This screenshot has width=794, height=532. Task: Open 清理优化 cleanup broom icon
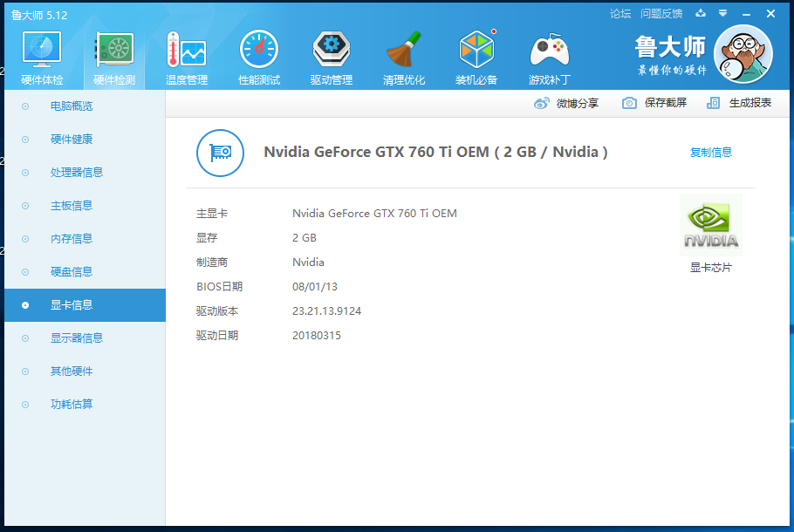(404, 49)
